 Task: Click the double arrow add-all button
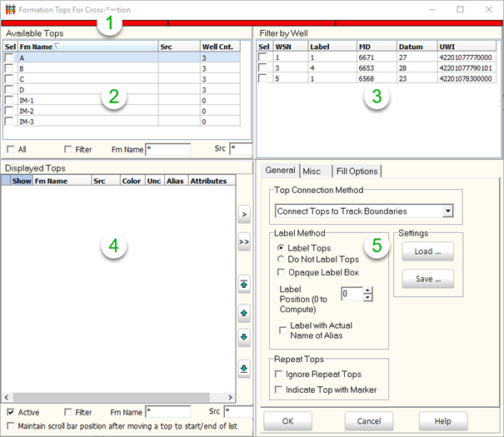coord(244,243)
